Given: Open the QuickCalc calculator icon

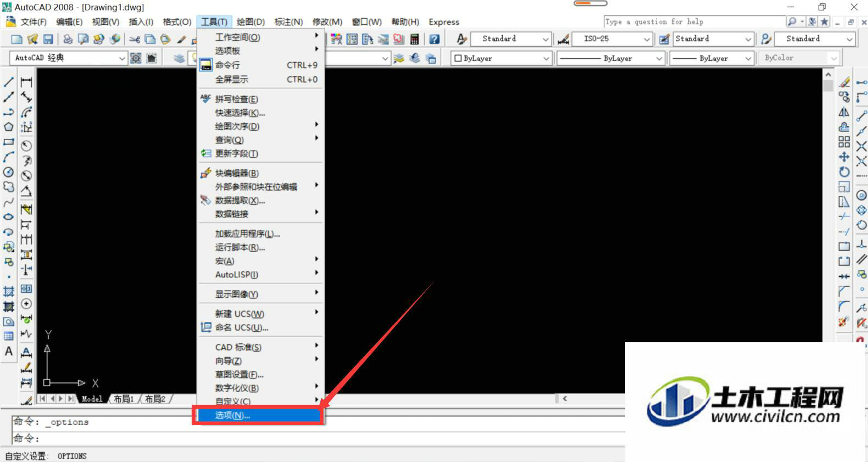Looking at the screenshot, I should click(x=414, y=39).
